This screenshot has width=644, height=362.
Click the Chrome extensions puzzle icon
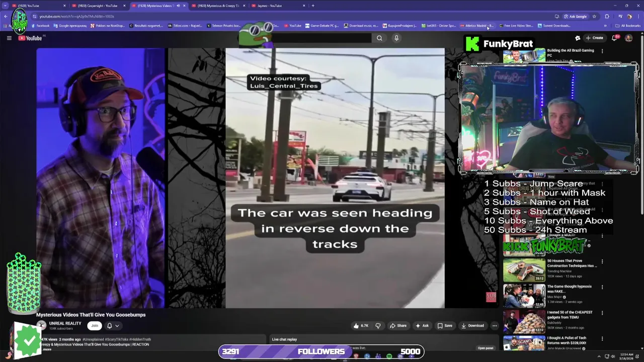607,17
